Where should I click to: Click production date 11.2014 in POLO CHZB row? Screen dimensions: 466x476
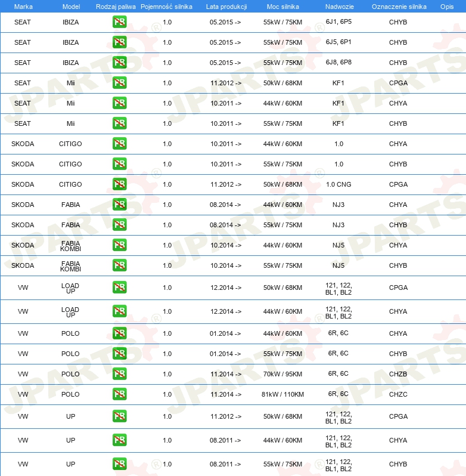[226, 374]
